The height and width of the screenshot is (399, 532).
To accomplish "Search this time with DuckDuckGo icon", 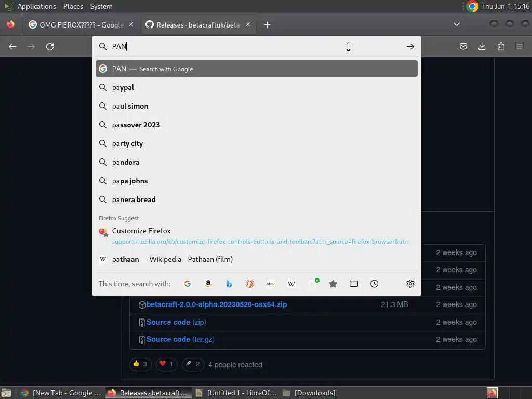I will tap(250, 284).
